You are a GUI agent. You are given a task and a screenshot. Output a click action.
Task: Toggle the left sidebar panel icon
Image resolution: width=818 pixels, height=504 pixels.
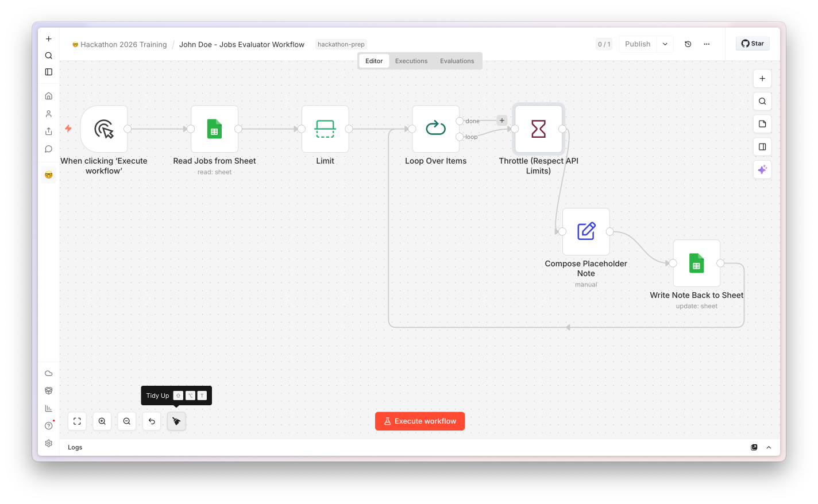(x=49, y=72)
